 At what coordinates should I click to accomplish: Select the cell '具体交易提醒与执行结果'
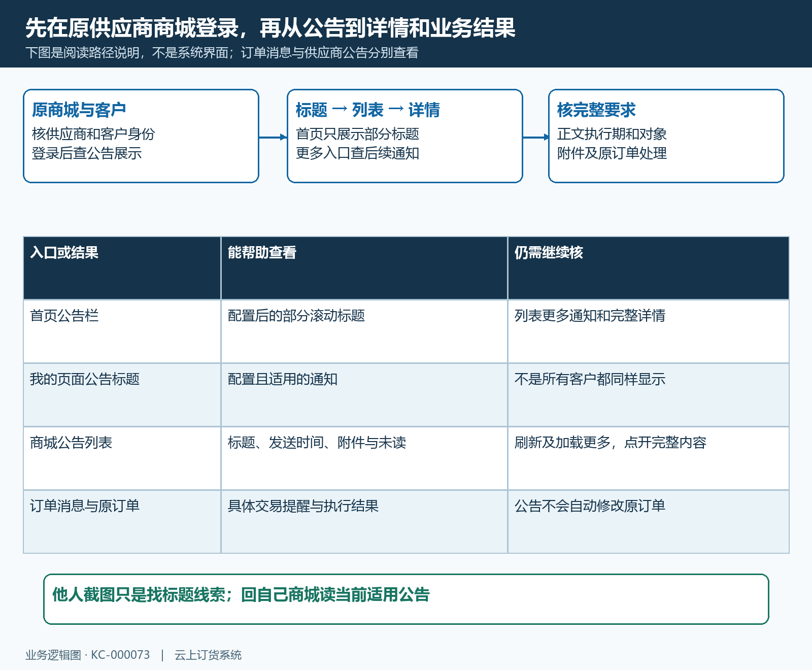(x=364, y=522)
